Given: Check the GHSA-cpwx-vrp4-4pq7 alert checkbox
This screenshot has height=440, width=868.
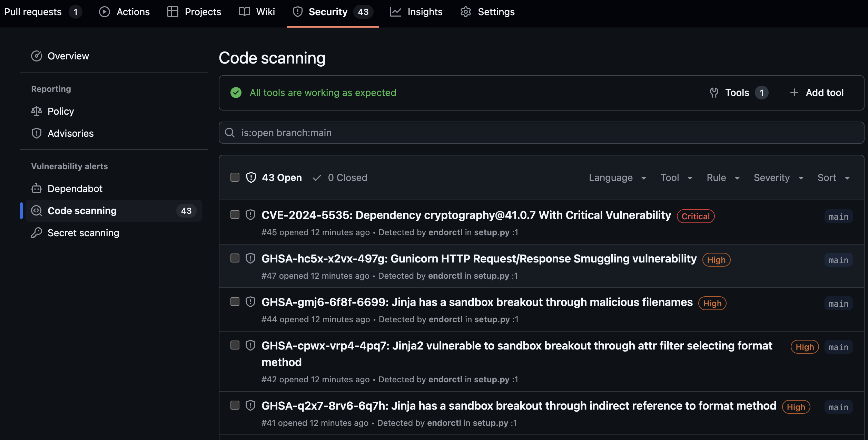Looking at the screenshot, I should click(x=235, y=345).
